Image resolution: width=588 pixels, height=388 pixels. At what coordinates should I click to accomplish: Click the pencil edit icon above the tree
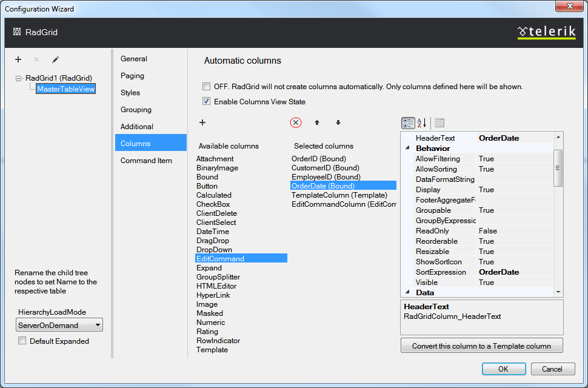(56, 59)
